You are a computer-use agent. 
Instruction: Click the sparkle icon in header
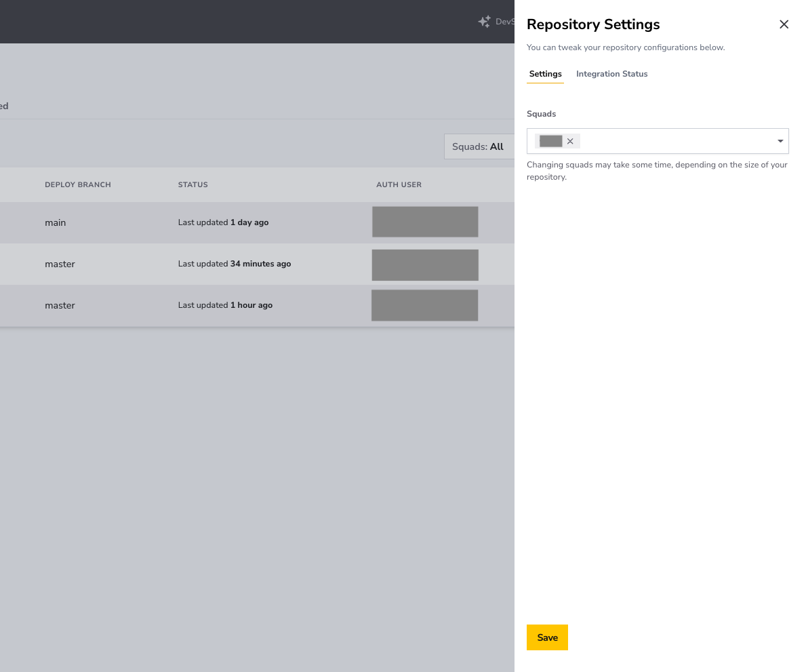484,22
